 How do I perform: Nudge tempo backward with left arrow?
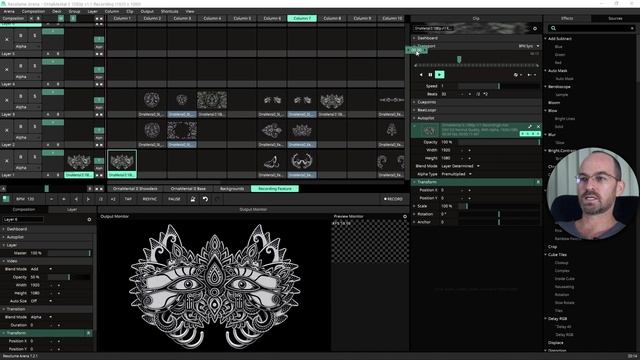[x=76, y=199]
